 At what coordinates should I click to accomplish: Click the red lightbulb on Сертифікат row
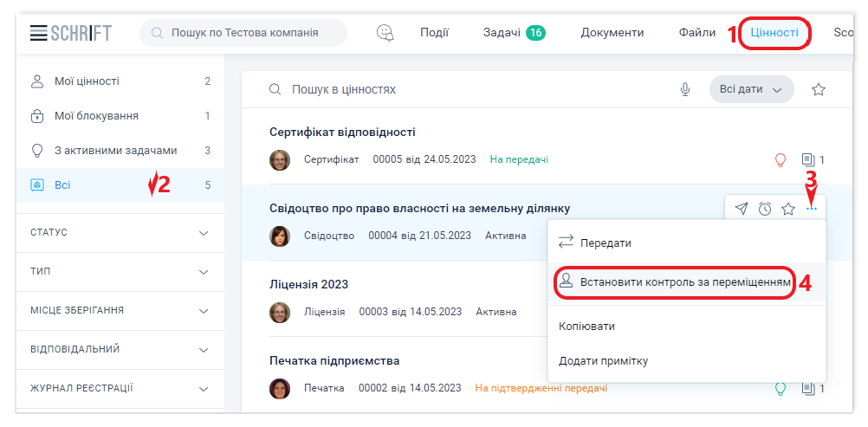pos(780,159)
